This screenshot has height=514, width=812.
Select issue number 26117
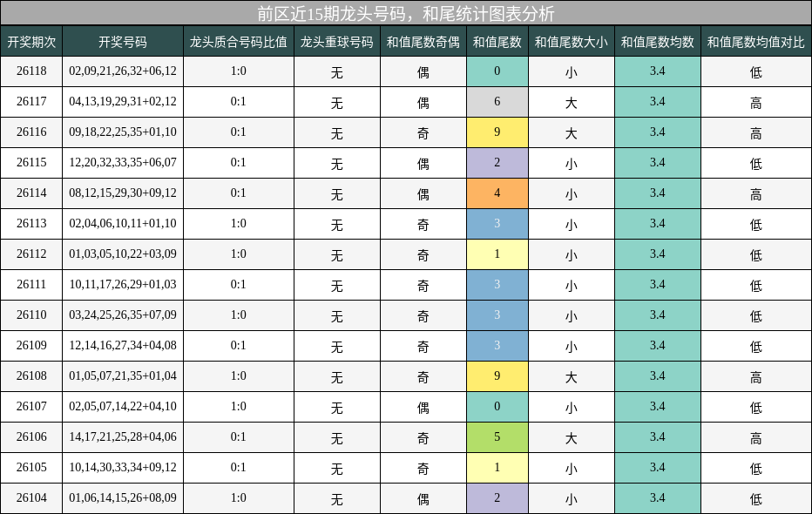point(31,101)
